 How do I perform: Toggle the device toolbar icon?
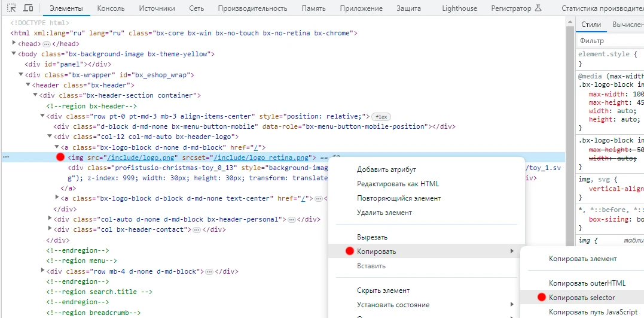pyautogui.click(x=28, y=8)
